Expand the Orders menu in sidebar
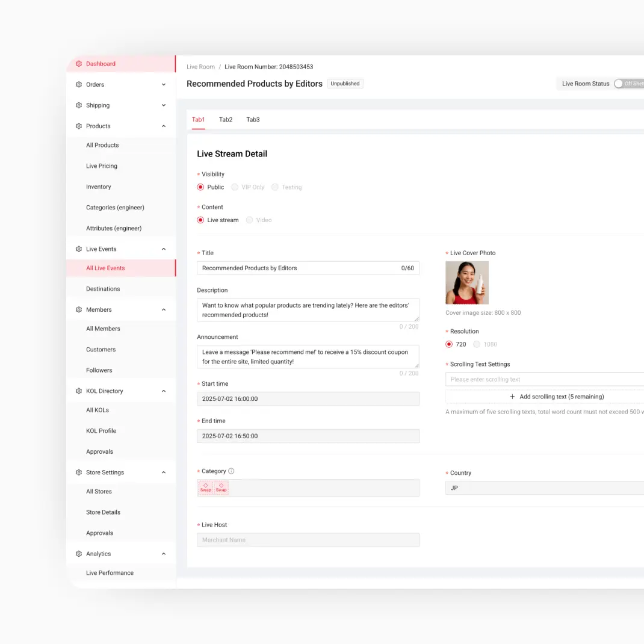The image size is (644, 644). pyautogui.click(x=163, y=84)
